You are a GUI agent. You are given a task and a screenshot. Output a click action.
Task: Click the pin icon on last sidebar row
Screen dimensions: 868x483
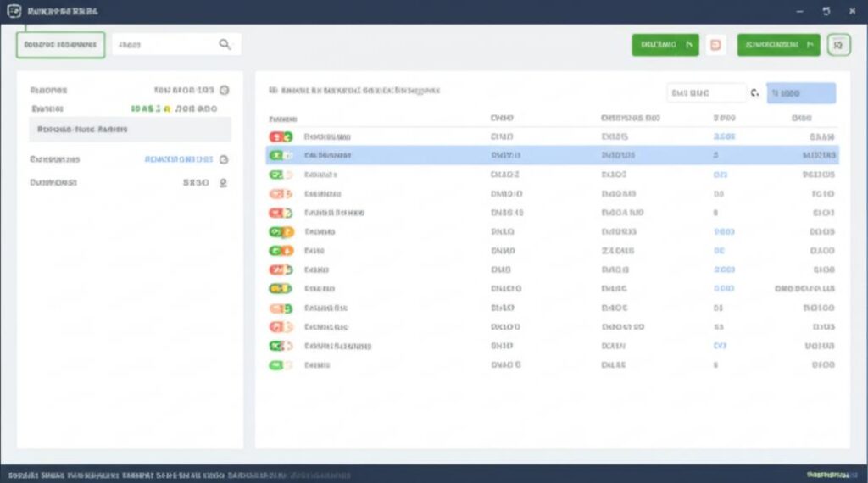(223, 182)
